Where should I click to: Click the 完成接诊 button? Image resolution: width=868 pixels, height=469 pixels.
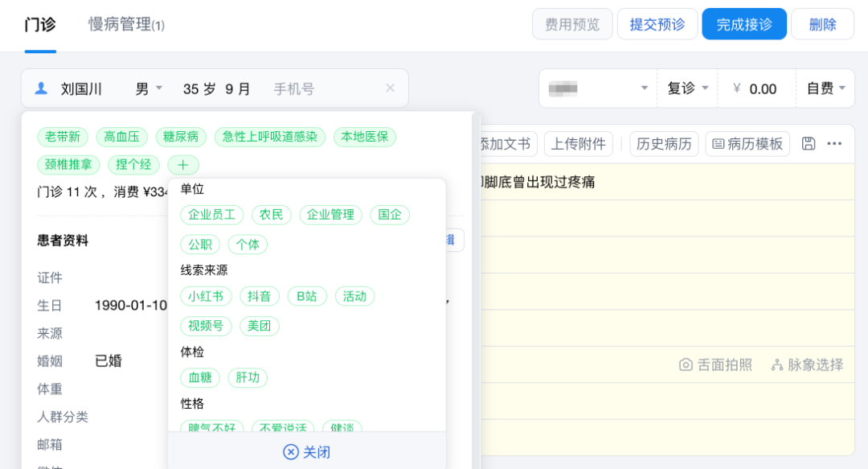744,24
